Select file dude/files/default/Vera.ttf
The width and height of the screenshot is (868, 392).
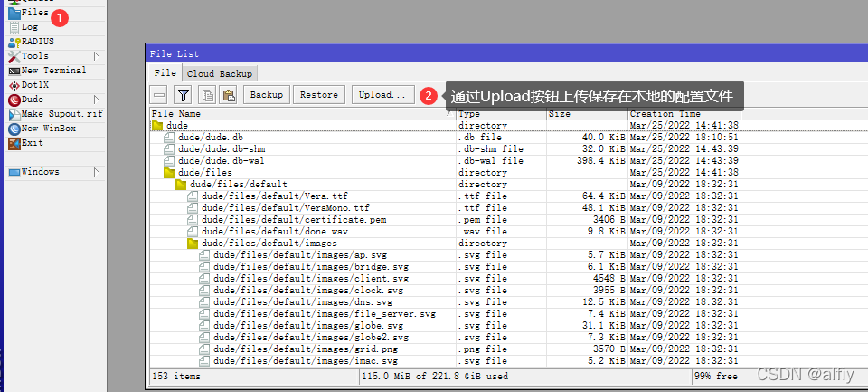click(445, 196)
